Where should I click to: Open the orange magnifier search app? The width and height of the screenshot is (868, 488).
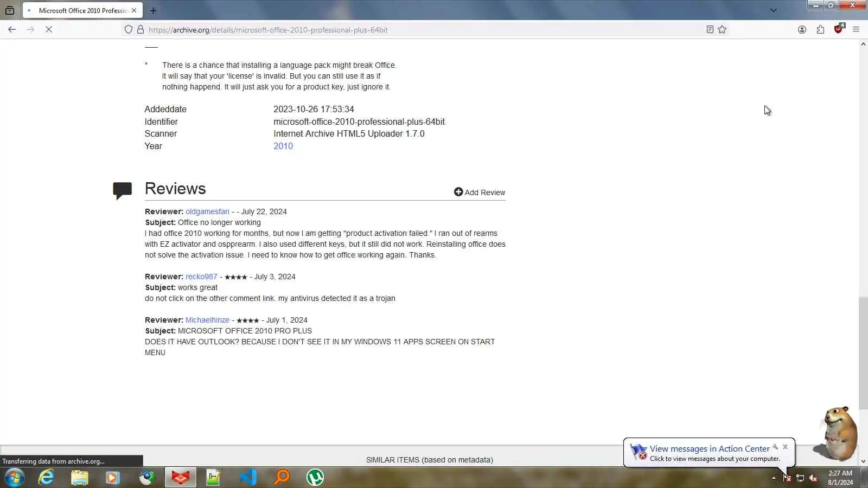click(282, 477)
